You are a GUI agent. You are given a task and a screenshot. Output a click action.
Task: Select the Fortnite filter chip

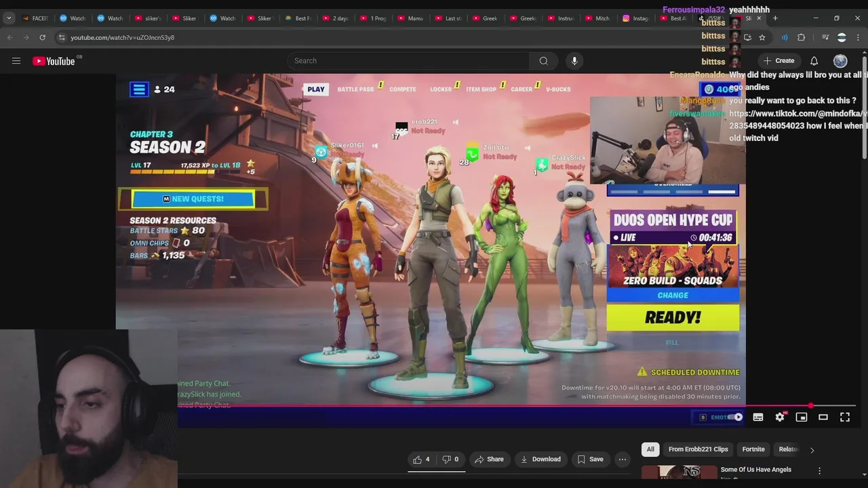tap(753, 449)
